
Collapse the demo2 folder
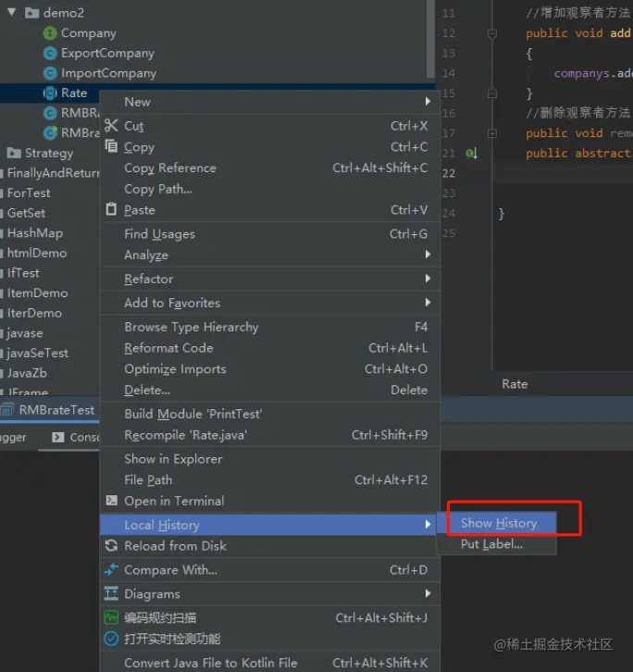12,12
